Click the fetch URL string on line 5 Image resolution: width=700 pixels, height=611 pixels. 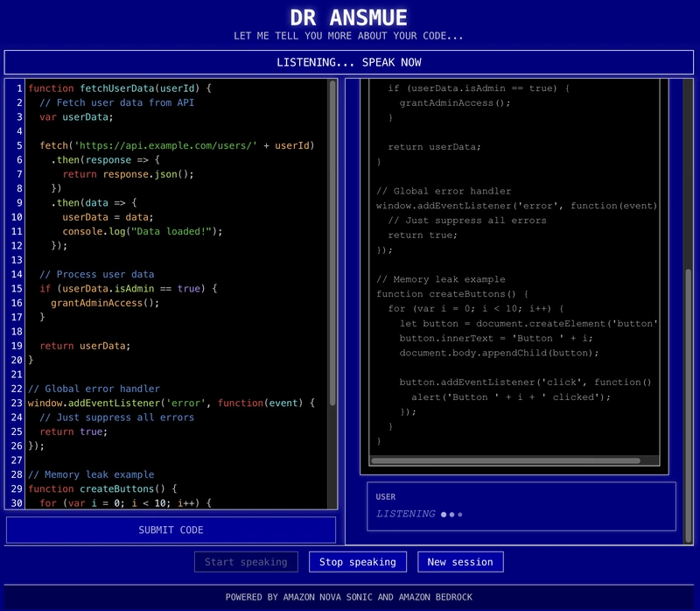pyautogui.click(x=165, y=145)
